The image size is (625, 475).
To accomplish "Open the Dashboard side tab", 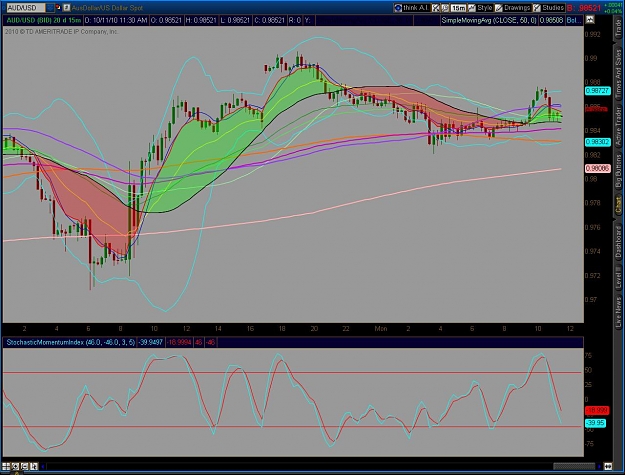I will [x=618, y=242].
